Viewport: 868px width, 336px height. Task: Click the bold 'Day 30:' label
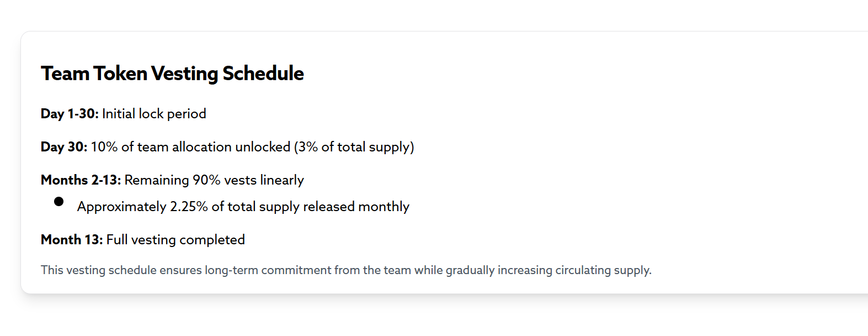point(64,147)
